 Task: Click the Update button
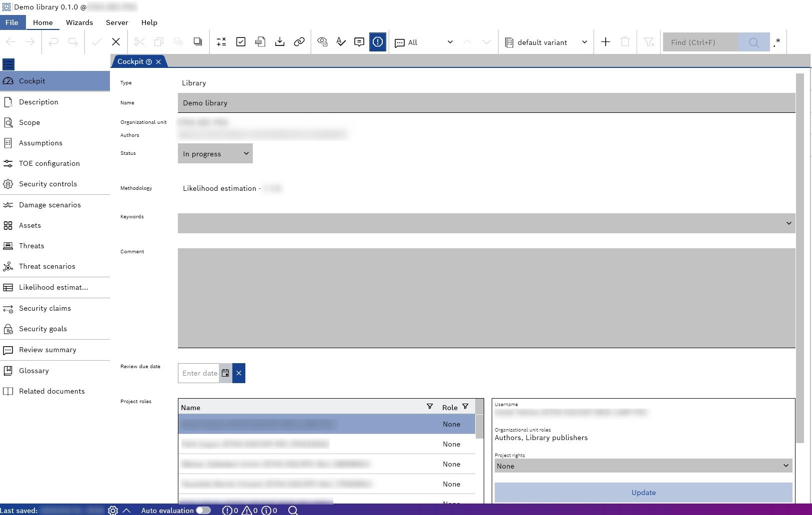[643, 493]
